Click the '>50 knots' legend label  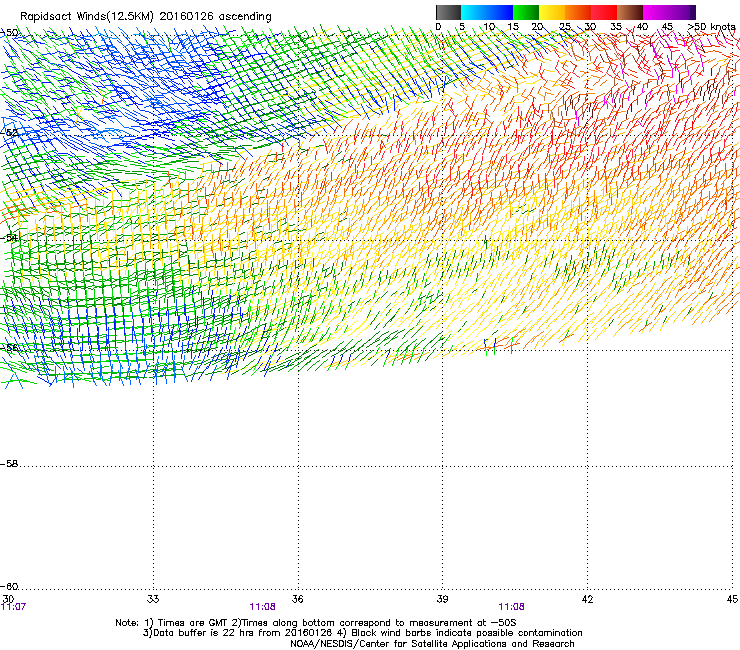(x=711, y=27)
